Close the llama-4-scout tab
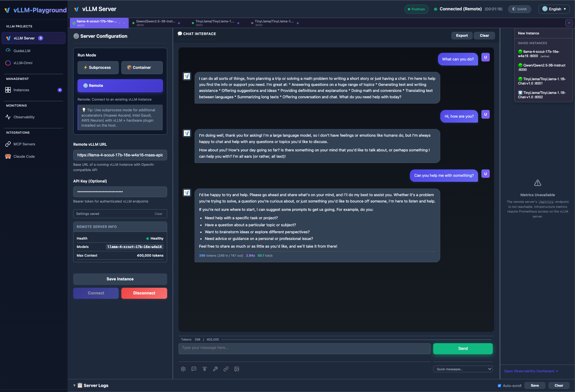 124,23
